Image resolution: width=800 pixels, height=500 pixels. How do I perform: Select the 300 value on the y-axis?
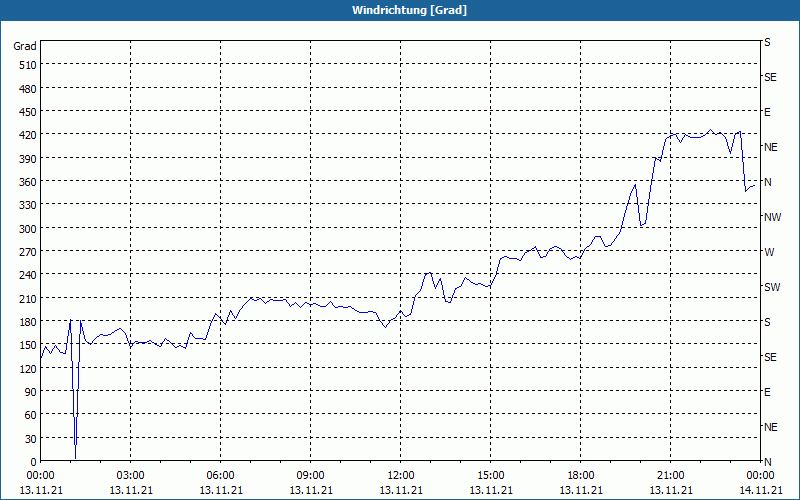tap(28, 229)
